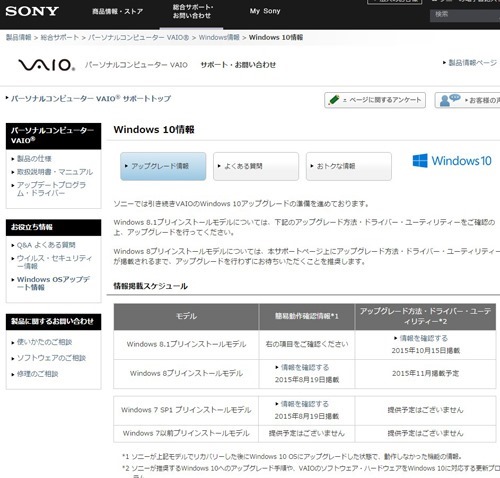Select おトクな情報 tab

point(349,166)
